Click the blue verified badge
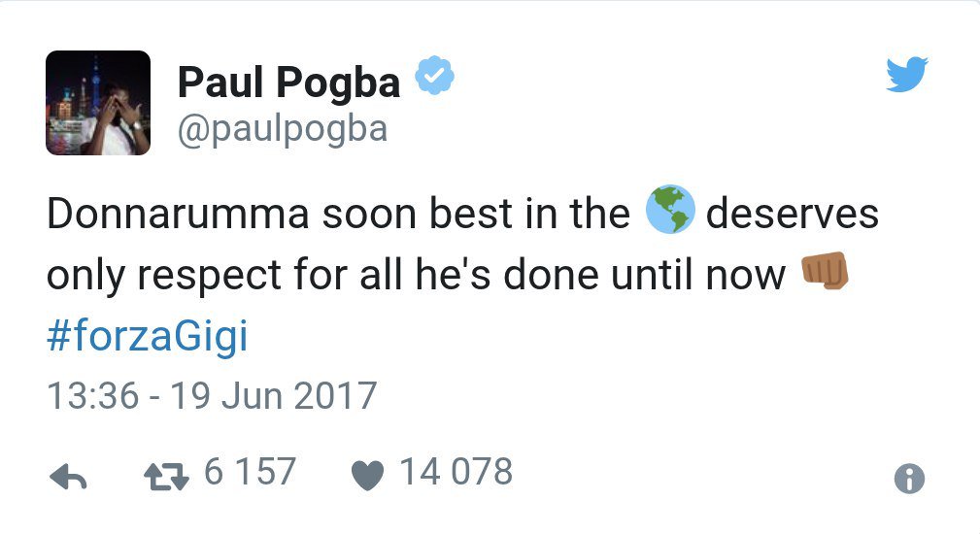 click(x=433, y=78)
